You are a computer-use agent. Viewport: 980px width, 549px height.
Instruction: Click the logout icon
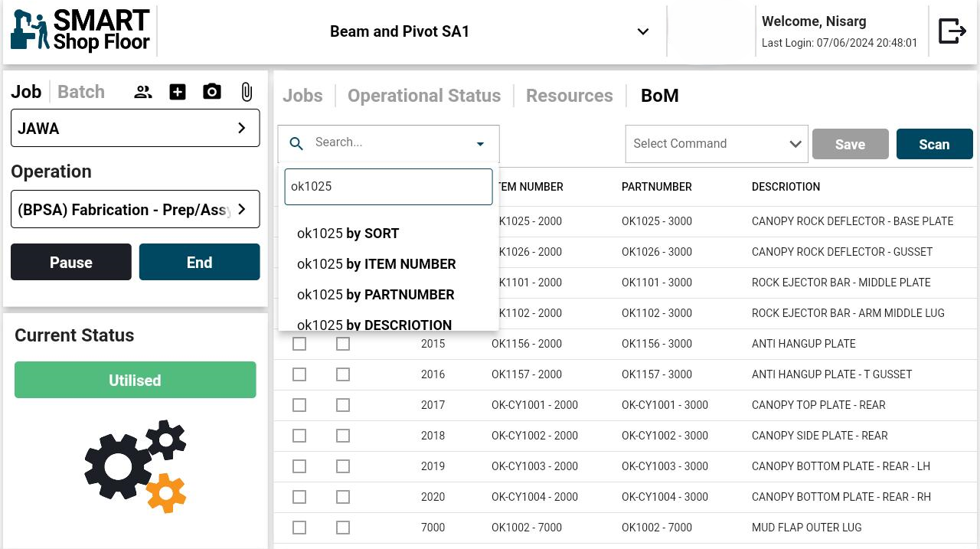click(952, 31)
